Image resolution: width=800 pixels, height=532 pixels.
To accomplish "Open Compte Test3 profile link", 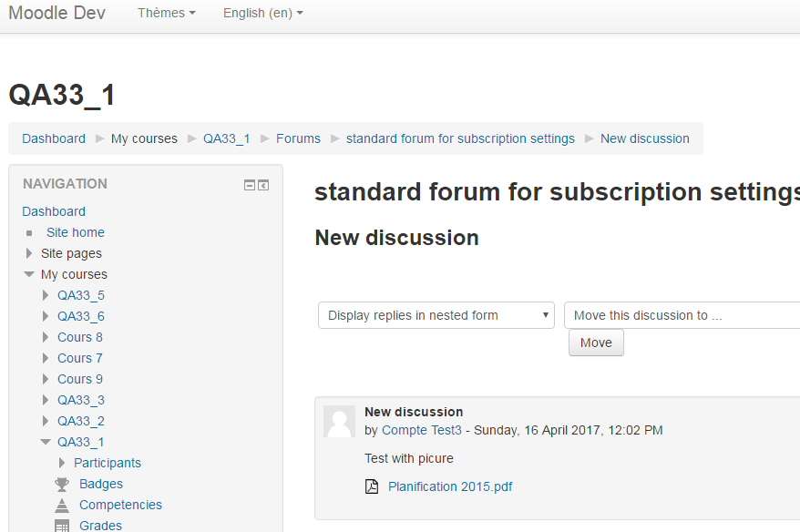I will [422, 430].
